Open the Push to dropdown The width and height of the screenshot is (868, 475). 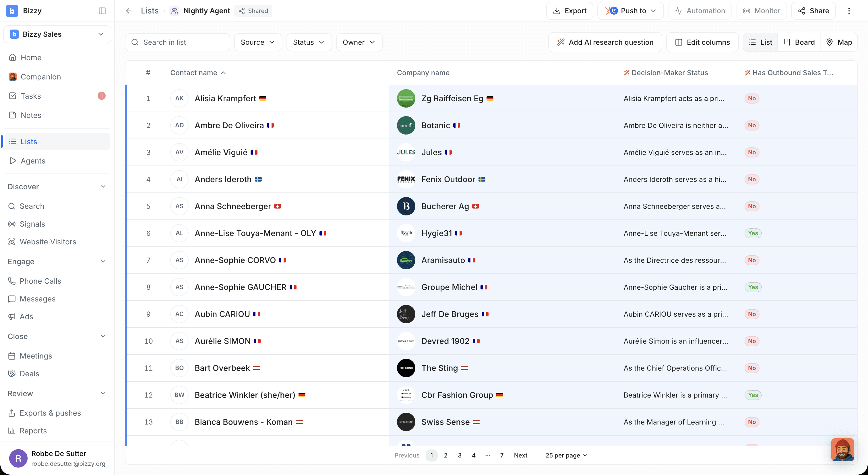(630, 11)
